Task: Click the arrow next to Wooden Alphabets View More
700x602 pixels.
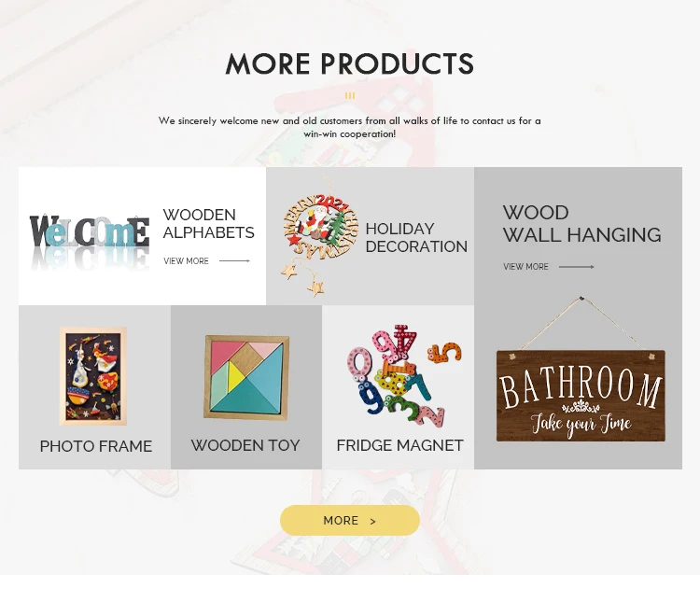Action: (234, 260)
